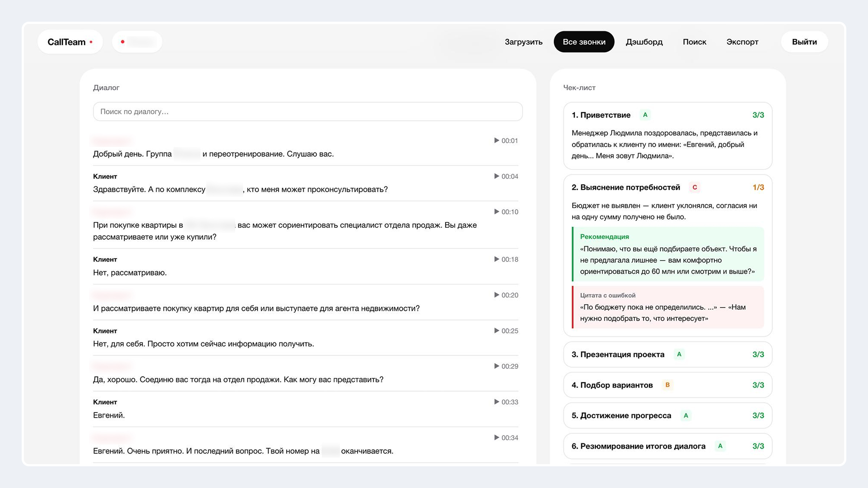Expand Резюмирование итогов диалога item
868x488 pixels.
[x=668, y=446]
